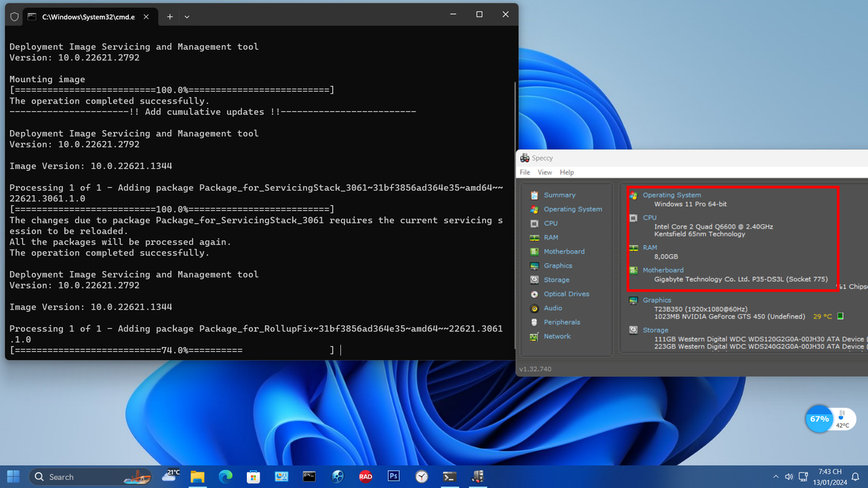Click the '!! Add cumulative updates !!' line
Screen dimensions: 868x488
pos(212,112)
